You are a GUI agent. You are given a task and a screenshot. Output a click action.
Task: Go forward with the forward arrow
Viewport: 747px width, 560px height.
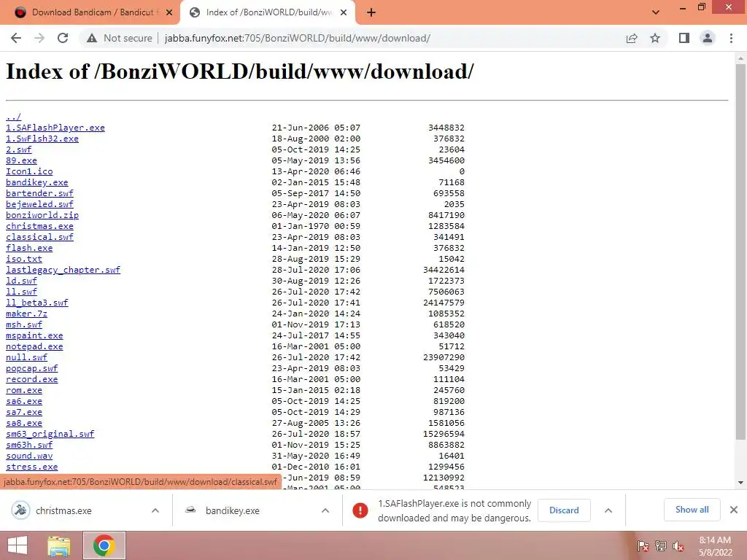[x=39, y=38]
